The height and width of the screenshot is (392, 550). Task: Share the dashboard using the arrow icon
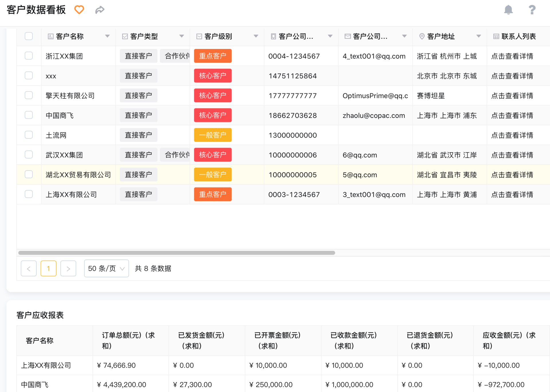pyautogui.click(x=100, y=10)
